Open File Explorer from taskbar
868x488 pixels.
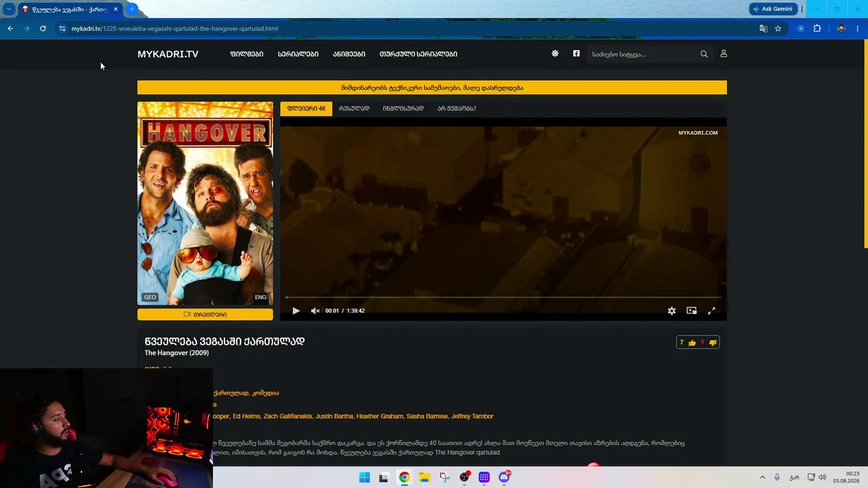tap(424, 477)
